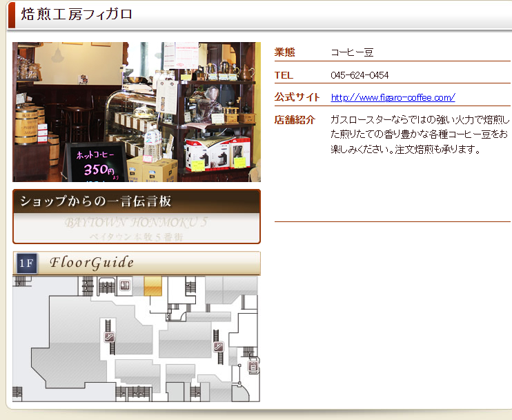Viewport: 512px width, 420px height.
Task: Click the restroom icon on the floor map
Action: (x=125, y=284)
